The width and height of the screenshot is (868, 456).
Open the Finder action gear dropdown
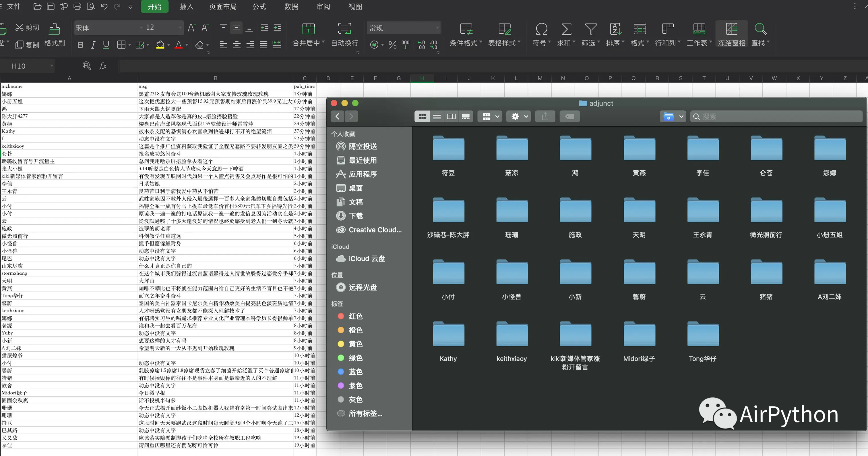[x=518, y=116]
